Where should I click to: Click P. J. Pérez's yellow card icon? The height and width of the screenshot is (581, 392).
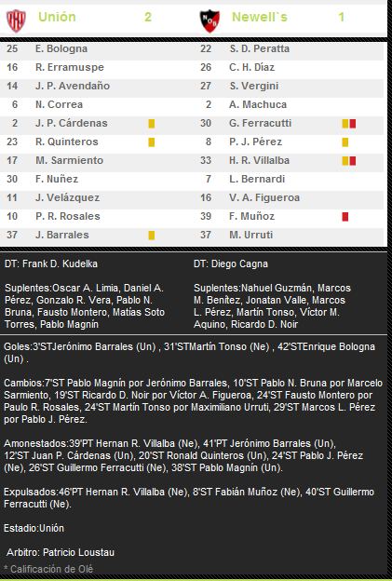click(345, 142)
